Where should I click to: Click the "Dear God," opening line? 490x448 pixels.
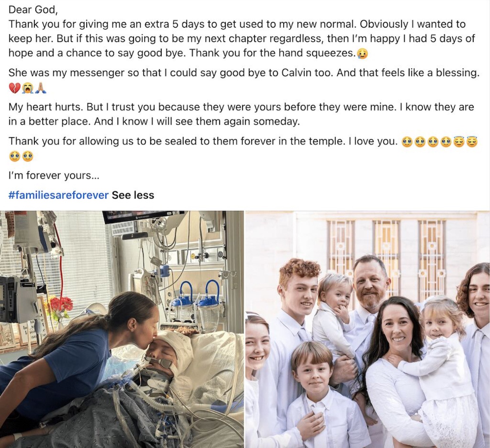point(33,10)
